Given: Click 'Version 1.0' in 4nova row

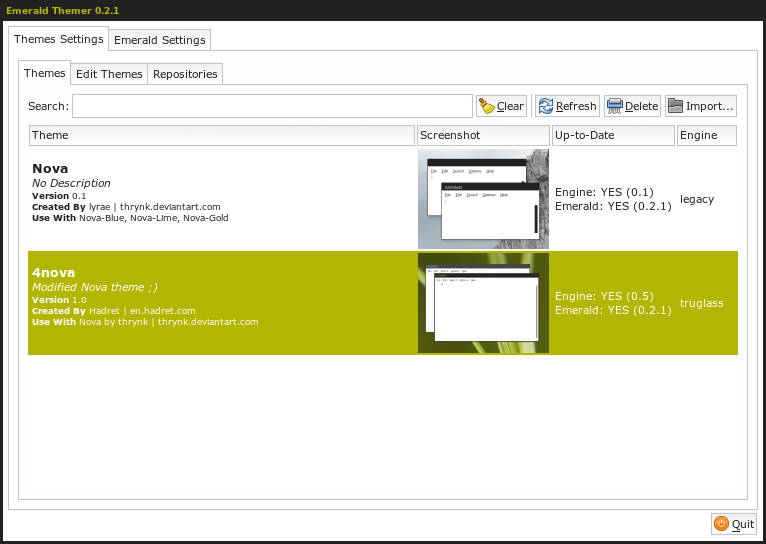Looking at the screenshot, I should (59, 300).
